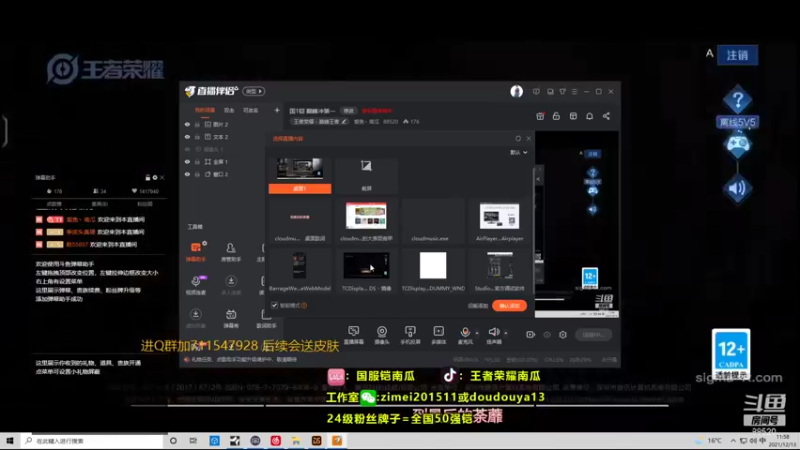Click middle tab in 弹幕助手 panel
The image size is (800, 450).
coord(99,204)
